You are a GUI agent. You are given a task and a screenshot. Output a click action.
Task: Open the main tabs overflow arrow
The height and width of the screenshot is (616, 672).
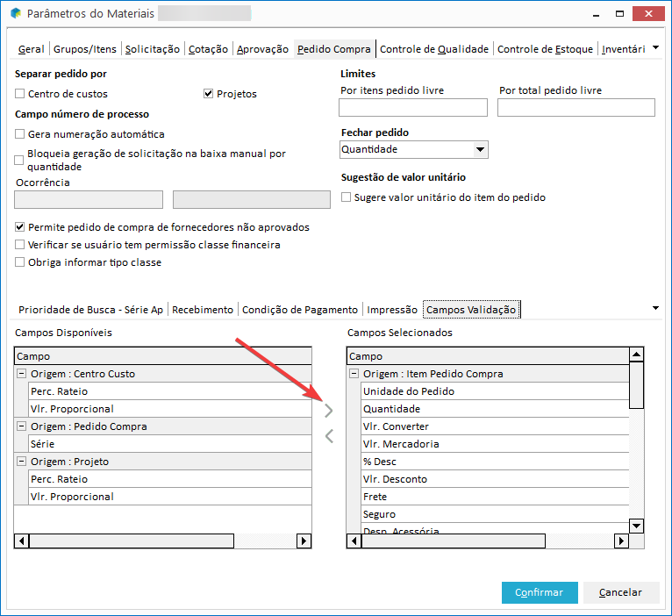coord(656,48)
